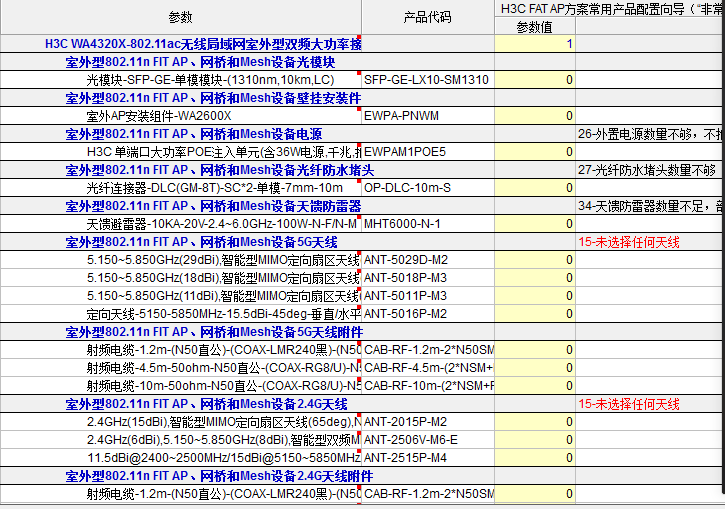Edit the quantity for MHT6000-N-1
This screenshot has height=509, width=725.
pyautogui.click(x=535, y=224)
